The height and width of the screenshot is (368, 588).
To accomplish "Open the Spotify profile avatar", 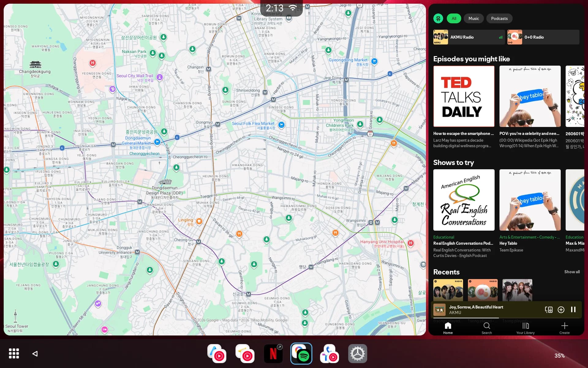I will [x=438, y=18].
